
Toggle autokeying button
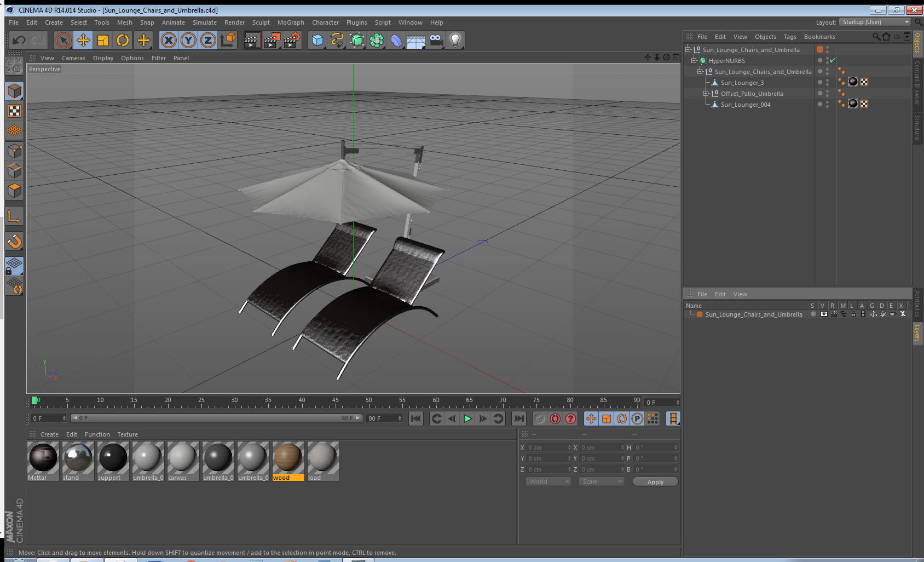point(555,418)
